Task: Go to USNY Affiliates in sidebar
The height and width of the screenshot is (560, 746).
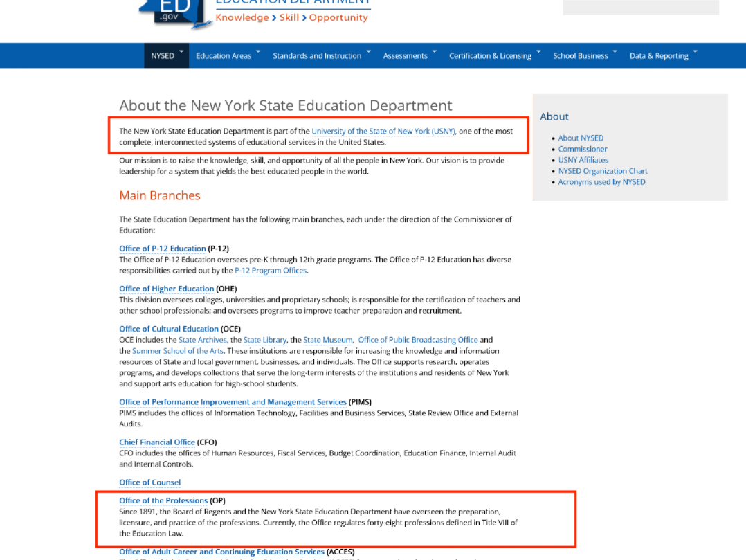Action: pos(583,160)
